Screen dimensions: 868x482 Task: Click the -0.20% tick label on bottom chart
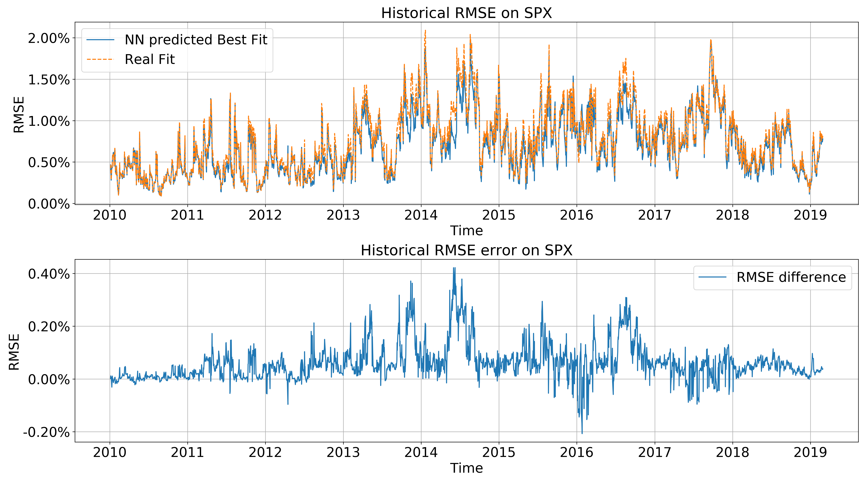click(46, 432)
